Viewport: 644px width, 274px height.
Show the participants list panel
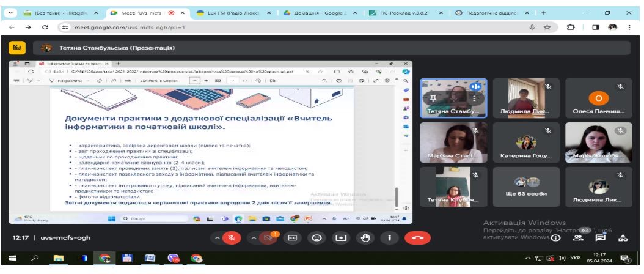click(x=577, y=238)
